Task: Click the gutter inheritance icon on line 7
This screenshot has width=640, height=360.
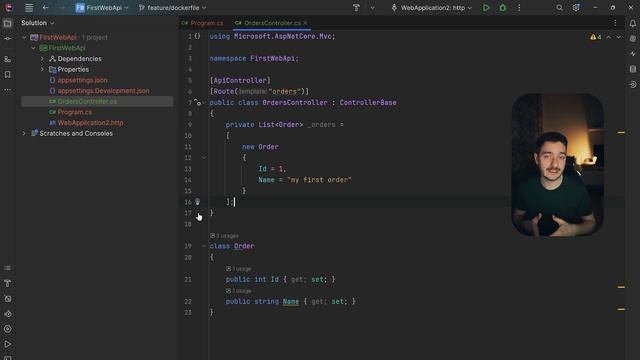Action: point(198,102)
